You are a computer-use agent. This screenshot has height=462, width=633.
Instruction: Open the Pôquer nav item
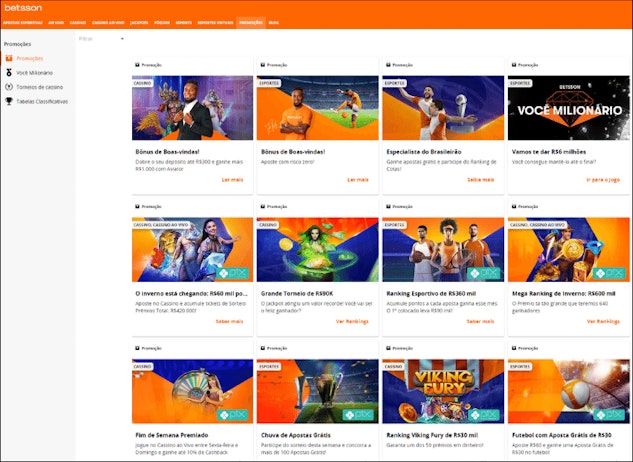pyautogui.click(x=162, y=23)
